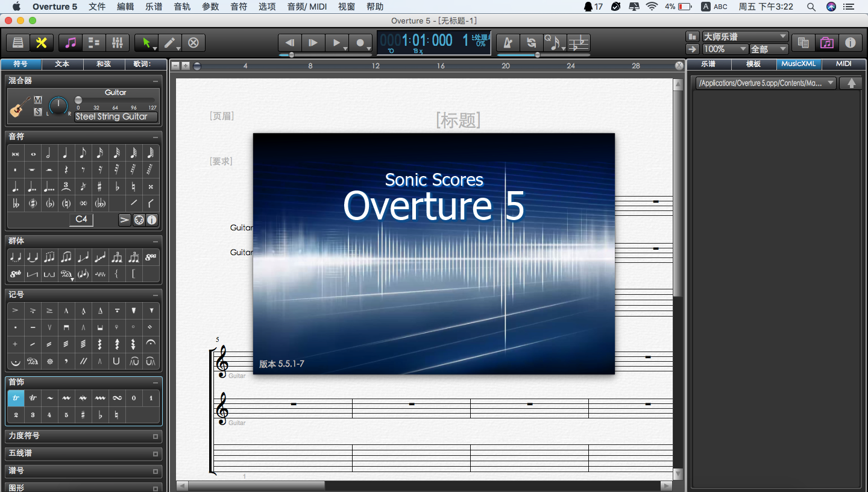Click the yellow wrench tools icon

[x=42, y=43]
